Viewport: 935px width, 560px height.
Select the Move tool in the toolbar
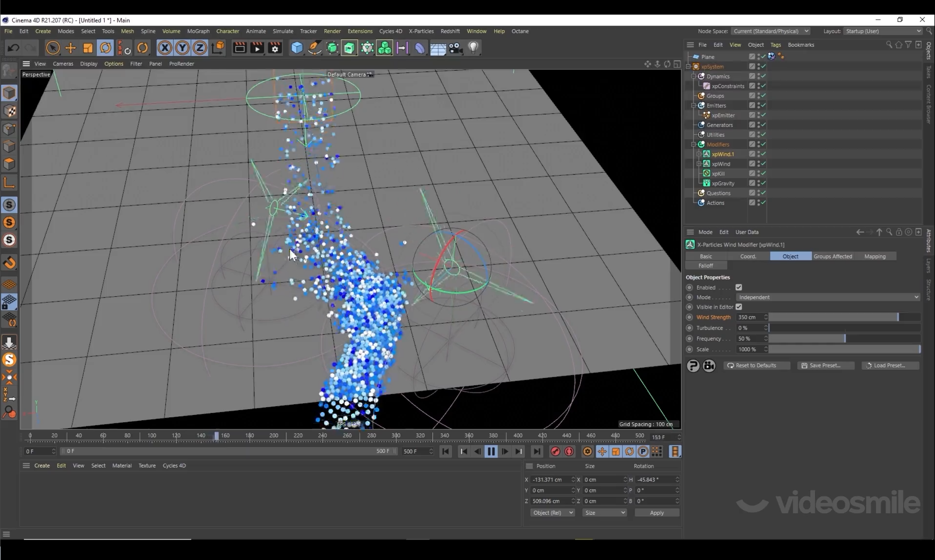pyautogui.click(x=71, y=48)
